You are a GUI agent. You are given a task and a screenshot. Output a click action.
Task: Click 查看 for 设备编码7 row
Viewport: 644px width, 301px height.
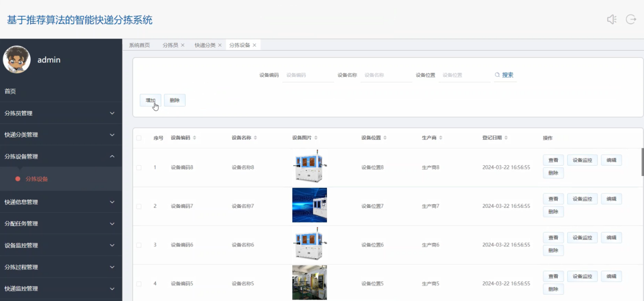click(553, 199)
